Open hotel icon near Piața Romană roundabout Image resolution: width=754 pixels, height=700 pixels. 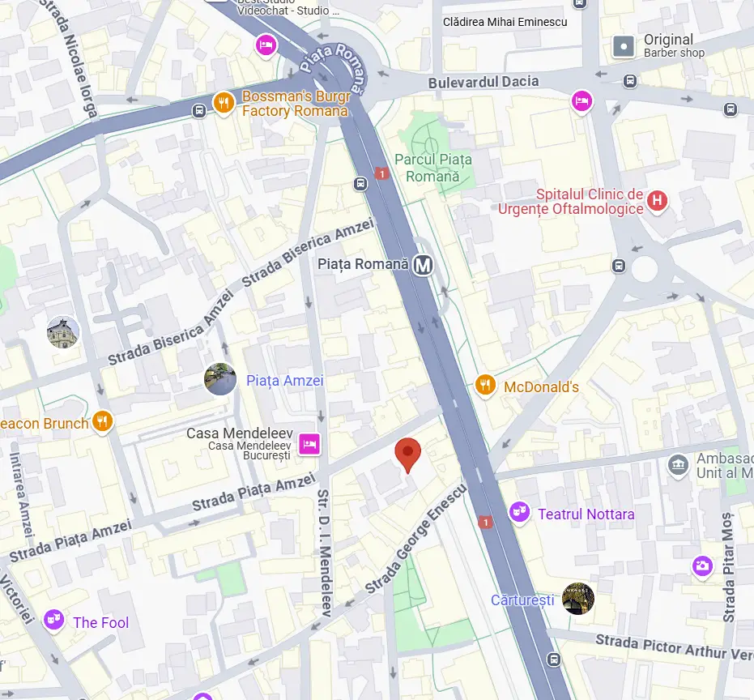(x=266, y=45)
